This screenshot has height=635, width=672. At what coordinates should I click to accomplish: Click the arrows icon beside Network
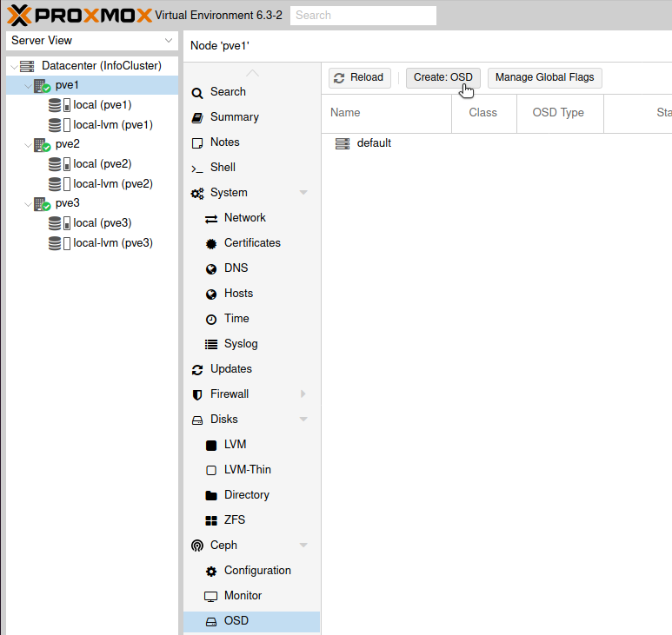pos(211,219)
